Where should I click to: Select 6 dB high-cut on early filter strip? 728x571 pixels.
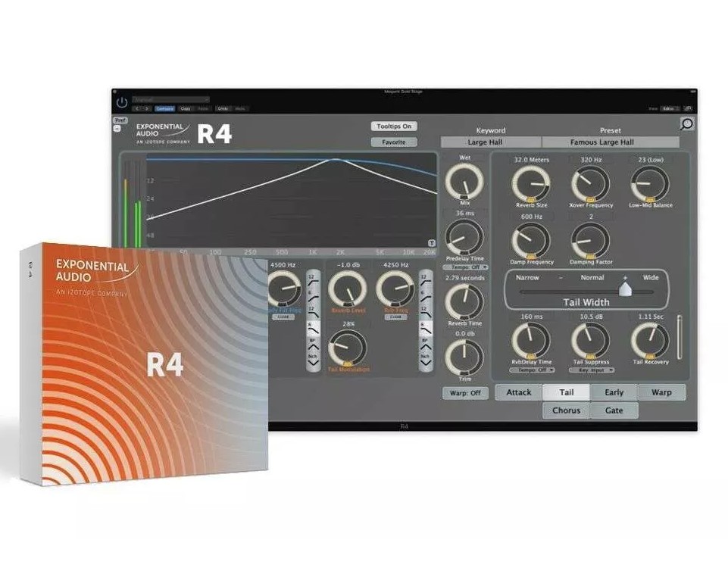click(314, 328)
